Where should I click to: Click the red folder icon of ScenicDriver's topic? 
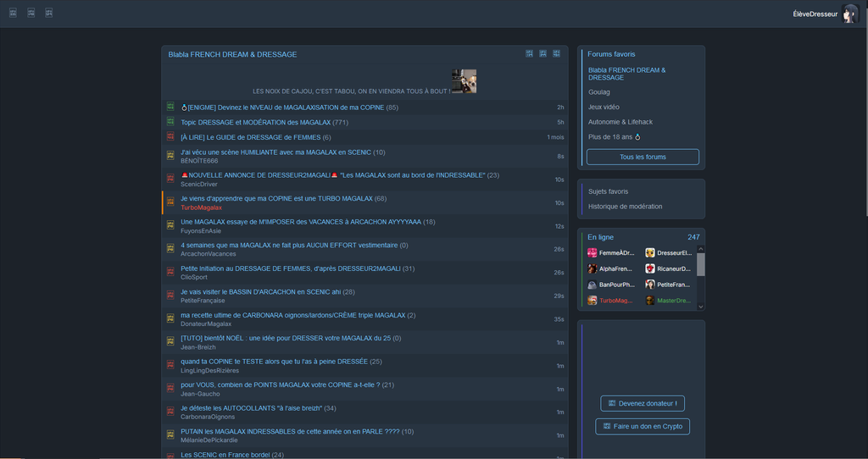click(170, 179)
